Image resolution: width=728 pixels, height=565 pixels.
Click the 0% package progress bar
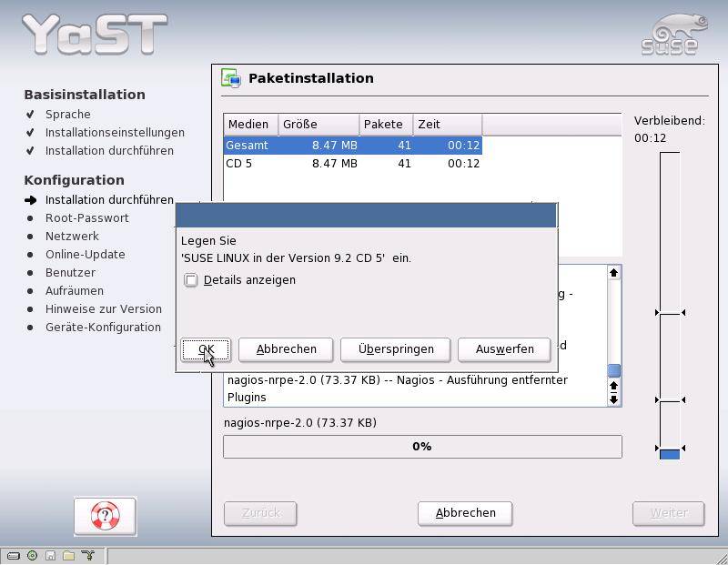pos(422,447)
